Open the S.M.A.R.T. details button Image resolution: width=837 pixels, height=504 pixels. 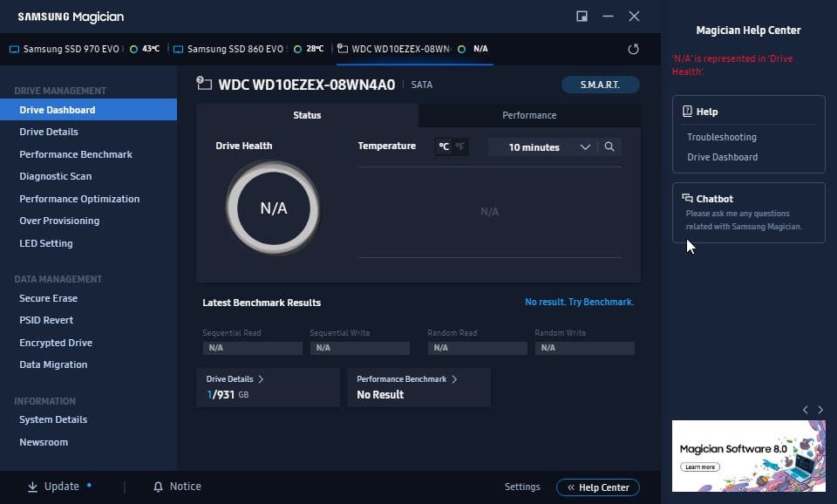pos(600,85)
